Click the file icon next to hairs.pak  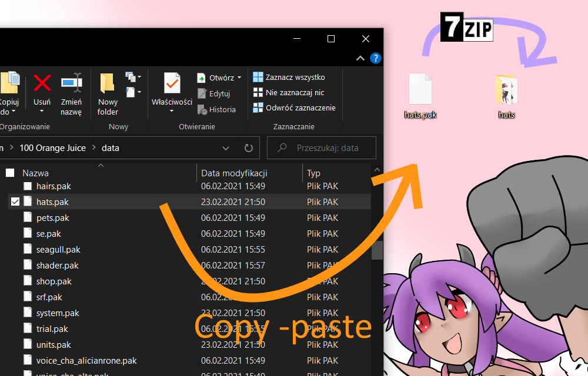28,186
